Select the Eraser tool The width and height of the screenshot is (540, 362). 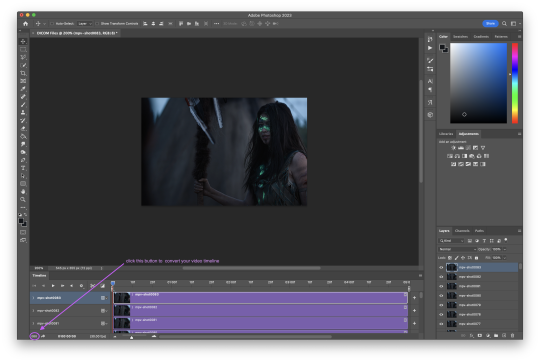tap(23, 128)
